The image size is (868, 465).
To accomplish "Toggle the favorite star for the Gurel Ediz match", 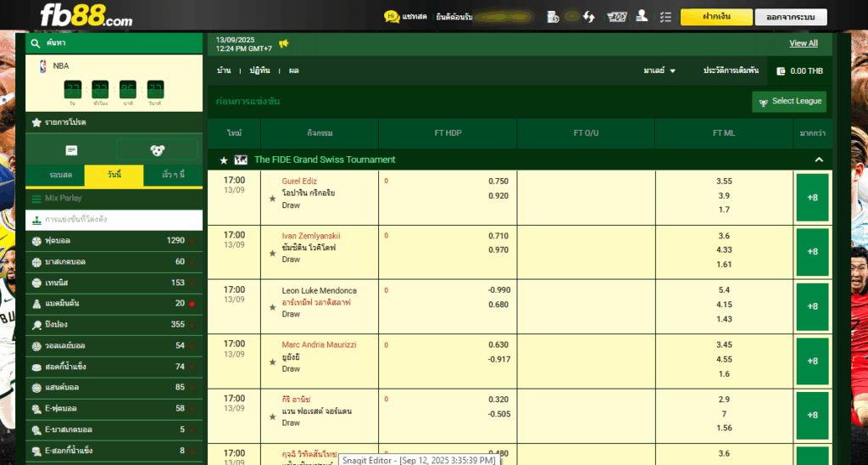I will pyautogui.click(x=272, y=199).
